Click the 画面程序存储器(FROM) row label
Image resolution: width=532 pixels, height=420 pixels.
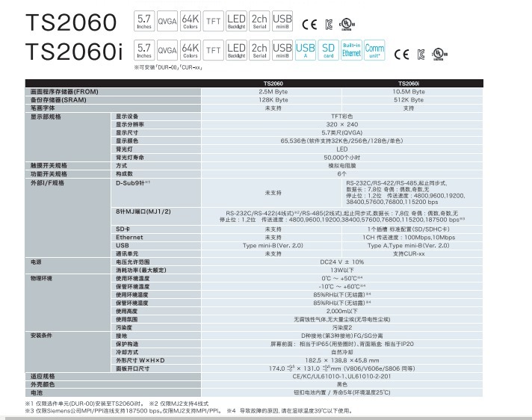[64, 92]
